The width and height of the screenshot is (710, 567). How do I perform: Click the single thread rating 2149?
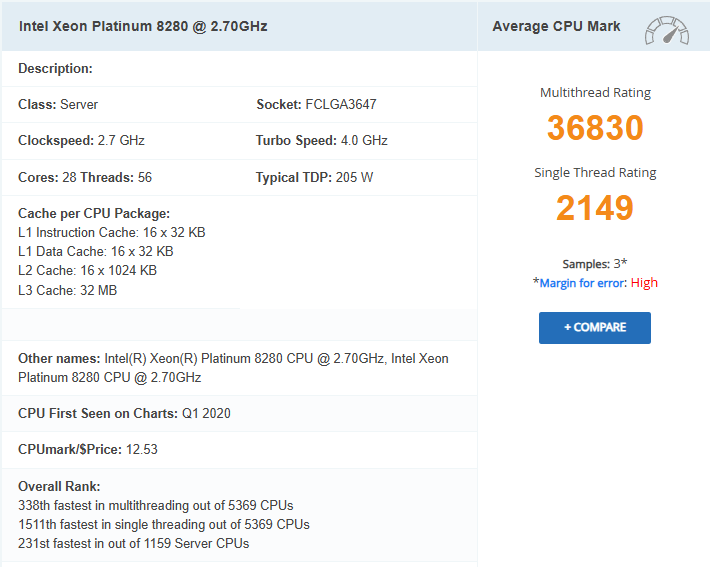click(595, 208)
